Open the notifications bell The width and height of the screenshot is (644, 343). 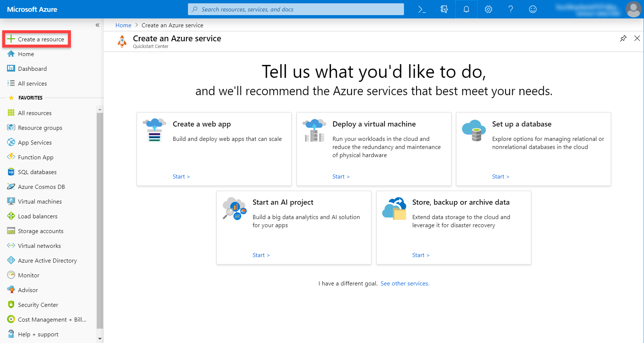pyautogui.click(x=466, y=9)
